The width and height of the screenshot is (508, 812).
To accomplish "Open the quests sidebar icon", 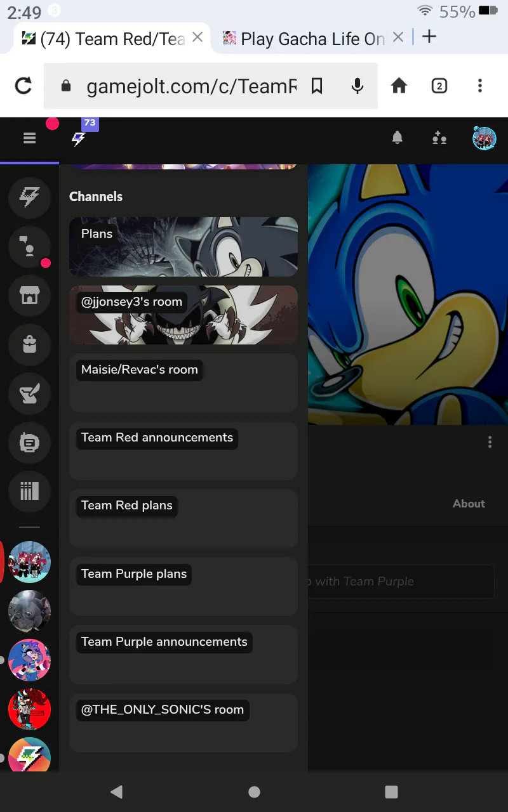I will pyautogui.click(x=29, y=442).
